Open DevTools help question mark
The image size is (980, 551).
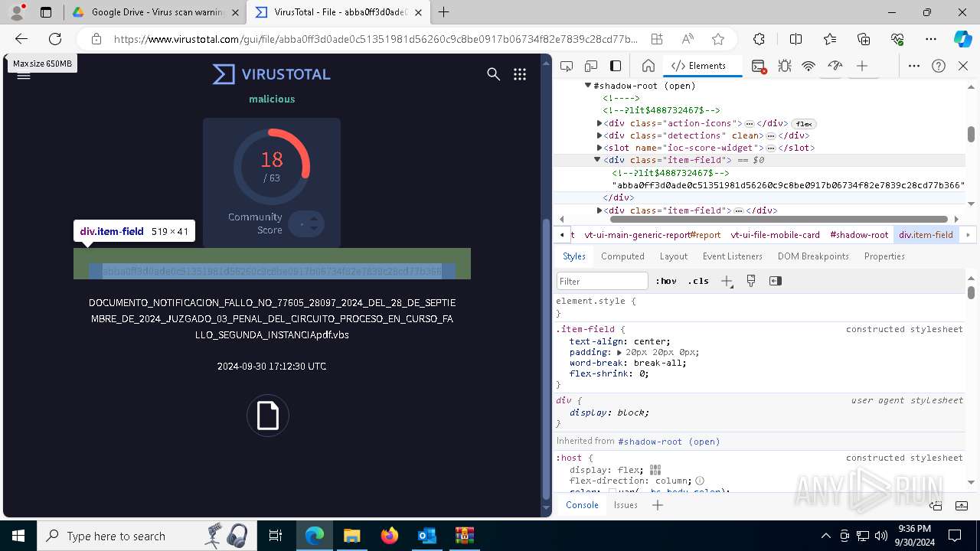click(x=939, y=66)
